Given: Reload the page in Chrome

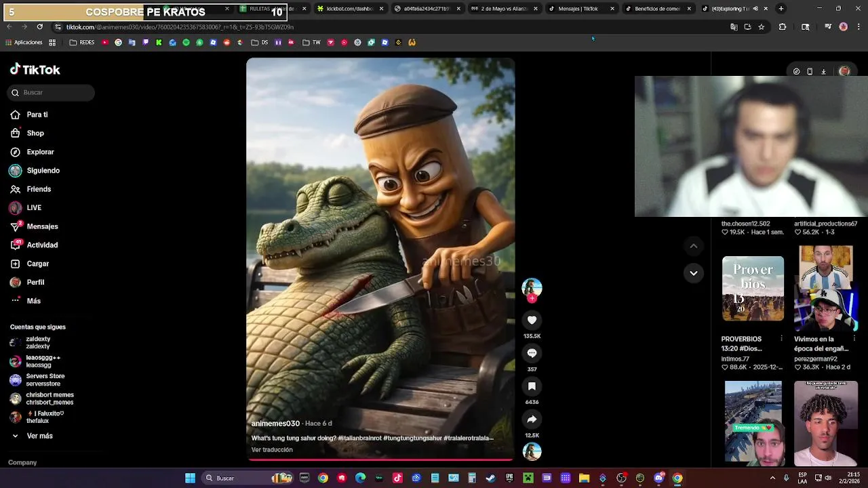Looking at the screenshot, I should coord(39,27).
